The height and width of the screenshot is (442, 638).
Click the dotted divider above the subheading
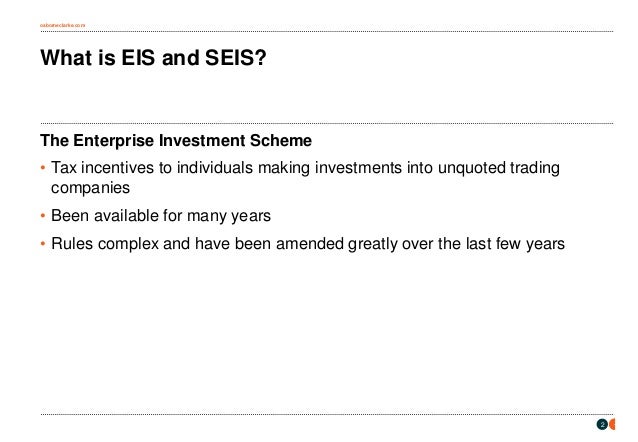327,123
